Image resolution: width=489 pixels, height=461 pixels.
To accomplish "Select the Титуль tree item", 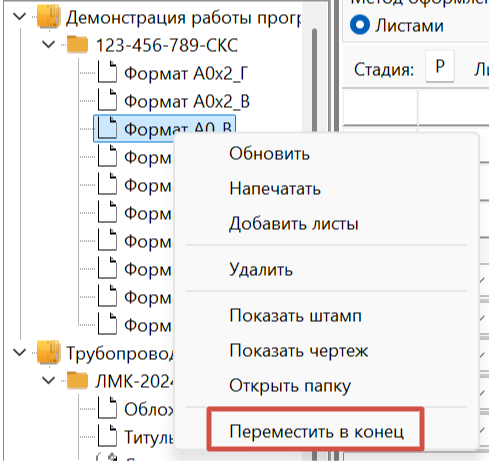I will 149,437.
